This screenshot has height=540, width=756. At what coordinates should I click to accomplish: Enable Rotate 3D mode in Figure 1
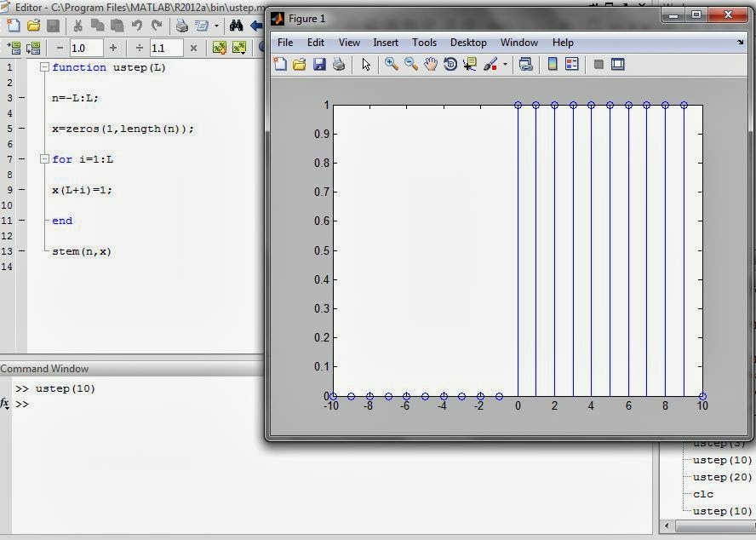[450, 64]
